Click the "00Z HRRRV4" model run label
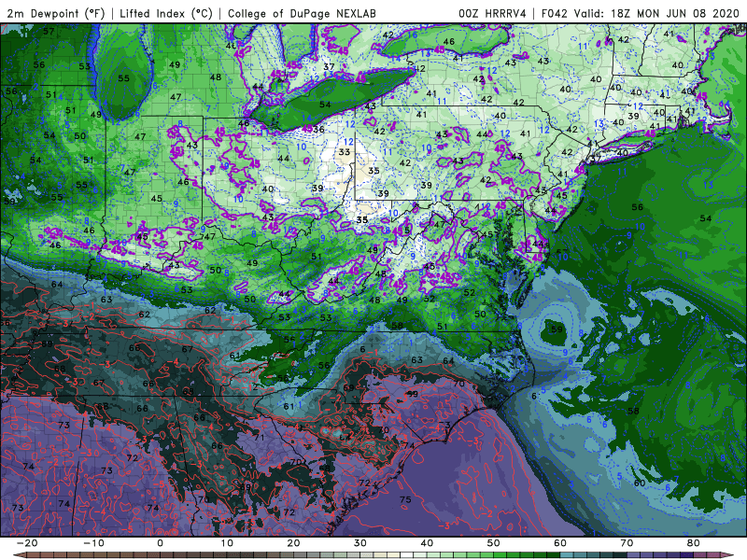747x560 pixels. tap(492, 14)
